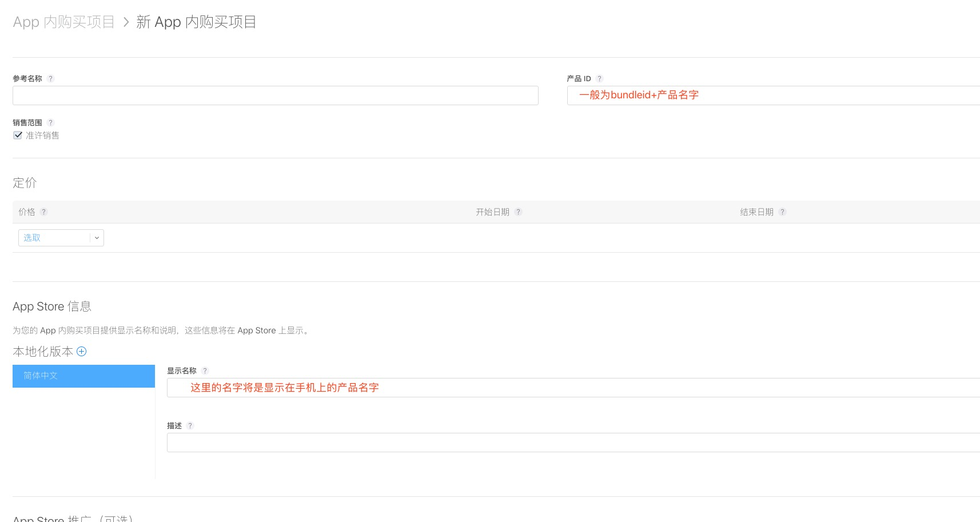The image size is (980, 522).
Task: Click the 本地化版本 label
Action: (x=43, y=351)
